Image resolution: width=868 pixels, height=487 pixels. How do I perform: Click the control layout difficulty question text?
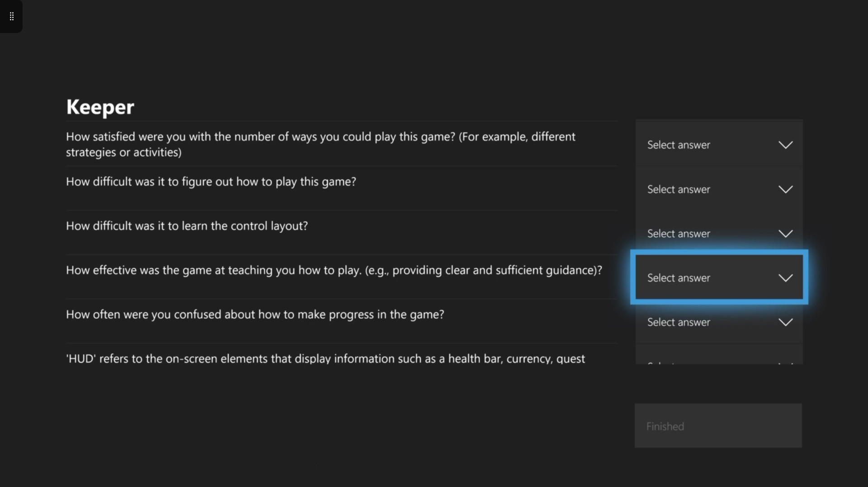tap(187, 226)
